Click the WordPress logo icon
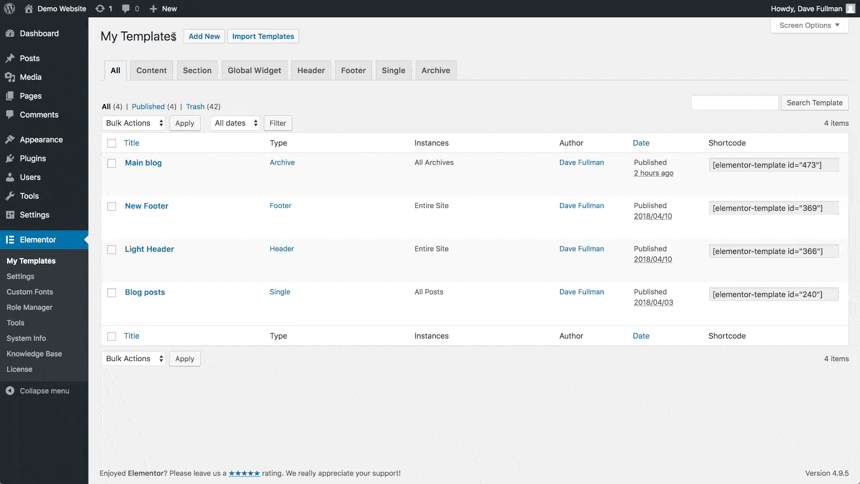860x484 pixels. pos(10,8)
